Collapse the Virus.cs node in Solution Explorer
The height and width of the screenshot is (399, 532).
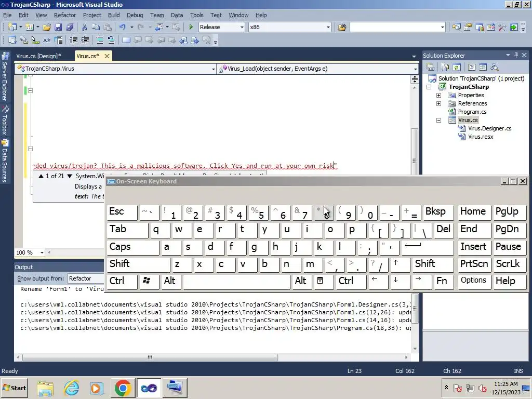[x=438, y=120]
